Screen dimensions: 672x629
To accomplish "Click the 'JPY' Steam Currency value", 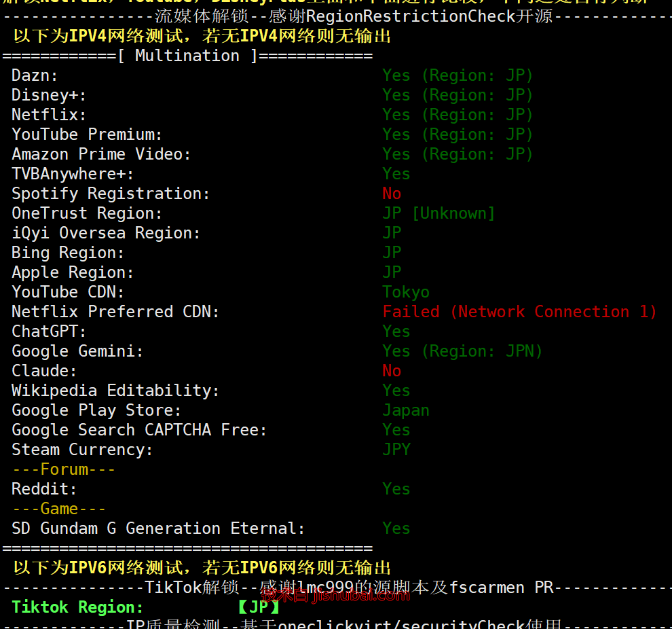I will click(x=396, y=450).
